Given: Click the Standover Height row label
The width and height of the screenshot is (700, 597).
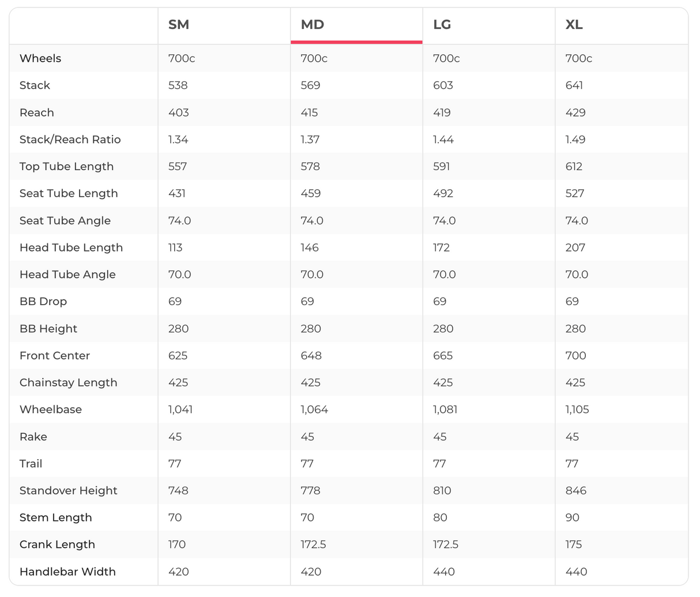Looking at the screenshot, I should click(69, 491).
